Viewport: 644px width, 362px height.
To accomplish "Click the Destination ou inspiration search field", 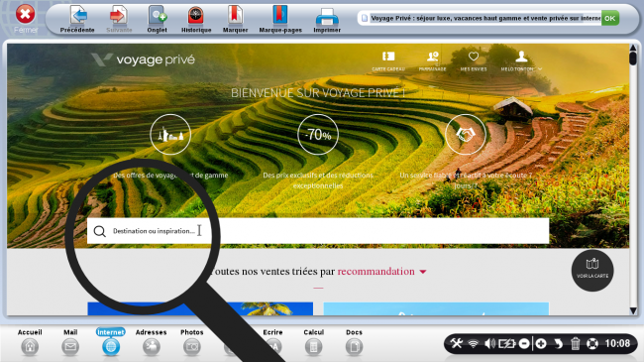I will click(318, 231).
